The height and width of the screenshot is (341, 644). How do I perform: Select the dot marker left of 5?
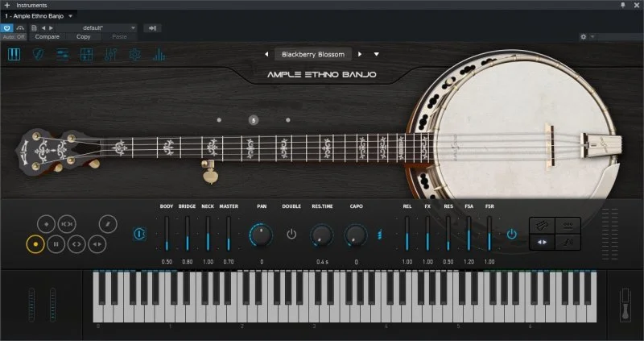pyautogui.click(x=219, y=120)
